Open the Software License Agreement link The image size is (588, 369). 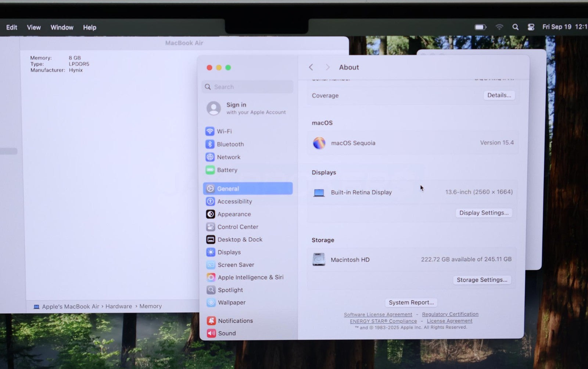pyautogui.click(x=378, y=315)
